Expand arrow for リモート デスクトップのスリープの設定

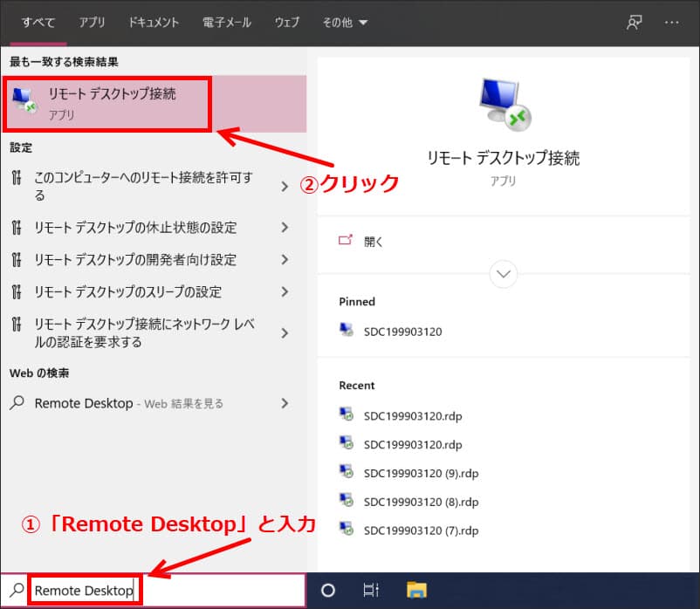click(285, 292)
